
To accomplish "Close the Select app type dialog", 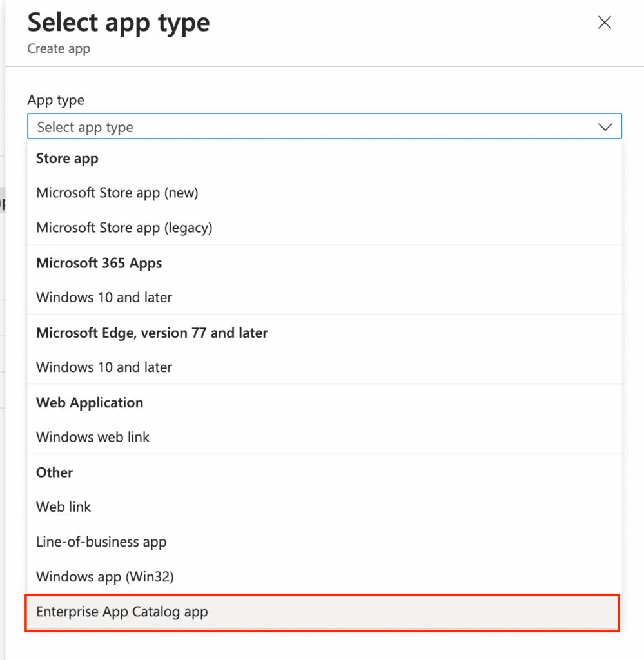I will point(604,23).
